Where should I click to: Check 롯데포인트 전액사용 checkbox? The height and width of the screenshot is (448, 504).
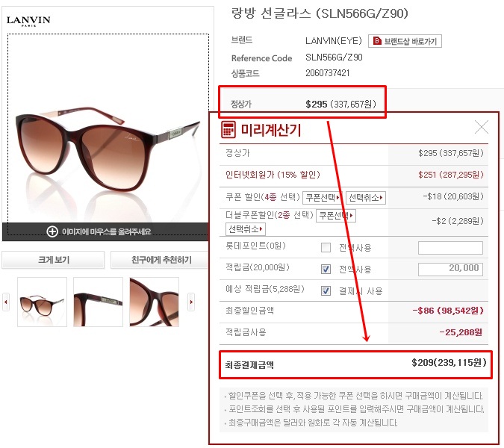point(326,247)
